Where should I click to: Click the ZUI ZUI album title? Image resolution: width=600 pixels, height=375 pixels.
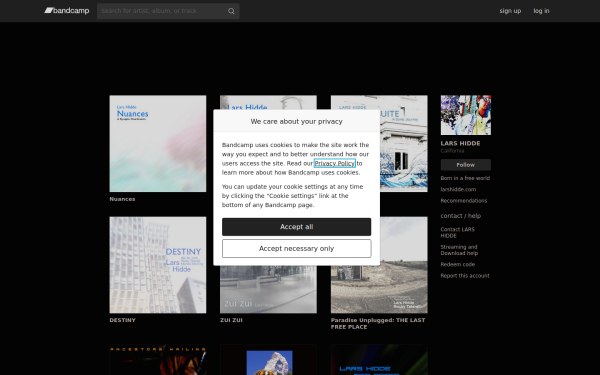[x=231, y=320]
